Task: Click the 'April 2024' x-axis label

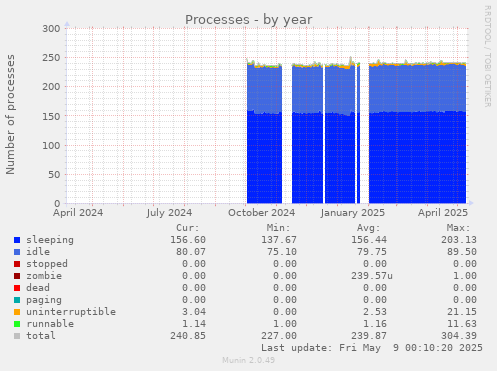Action: 78,213
